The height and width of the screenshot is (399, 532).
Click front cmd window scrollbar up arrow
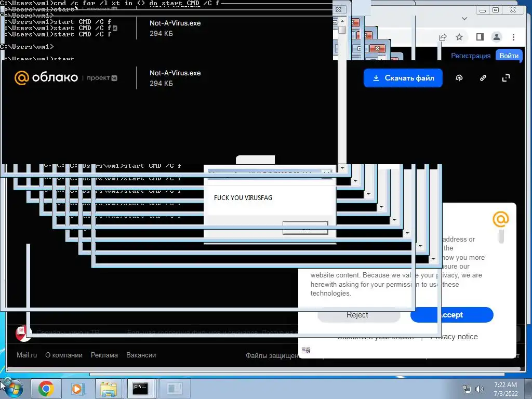click(x=342, y=21)
